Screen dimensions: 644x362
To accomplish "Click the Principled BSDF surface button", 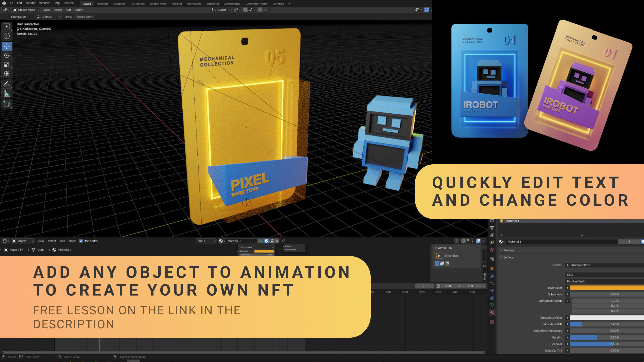I will (x=604, y=265).
